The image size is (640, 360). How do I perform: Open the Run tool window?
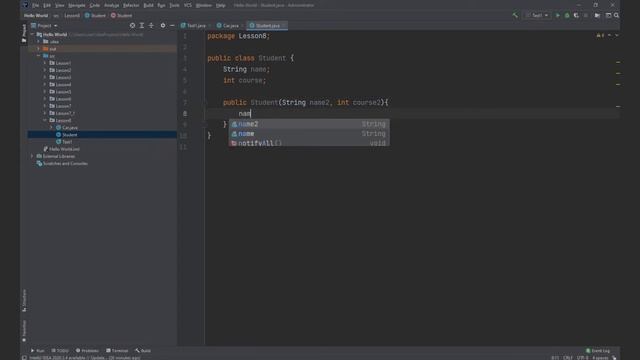pyautogui.click(x=38, y=351)
